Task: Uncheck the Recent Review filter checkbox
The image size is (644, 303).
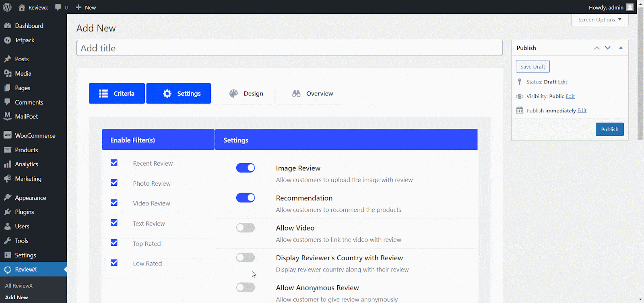Action: [x=114, y=163]
